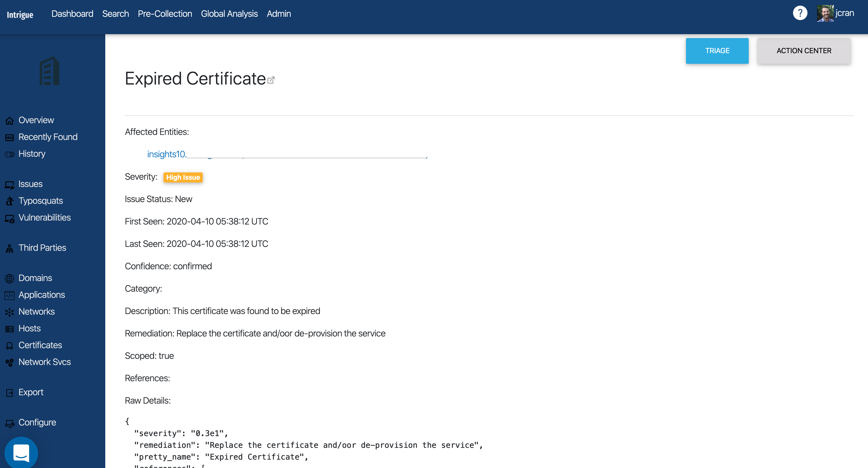
Task: Click the Vulnerabilities icon
Action: (x=10, y=218)
